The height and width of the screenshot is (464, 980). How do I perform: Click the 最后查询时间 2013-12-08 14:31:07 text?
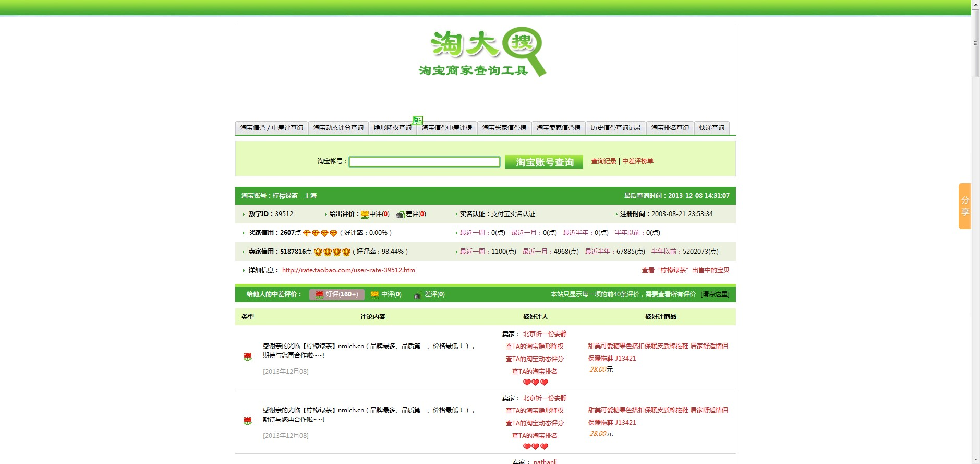[677, 196]
